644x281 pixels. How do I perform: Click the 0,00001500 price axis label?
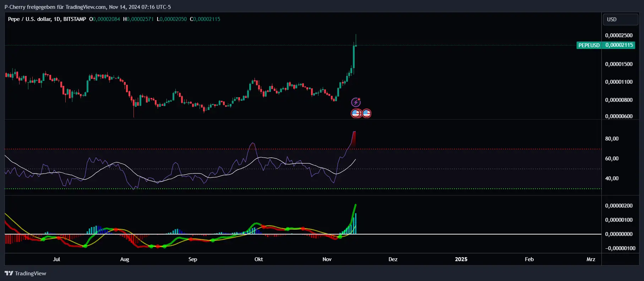(619, 64)
